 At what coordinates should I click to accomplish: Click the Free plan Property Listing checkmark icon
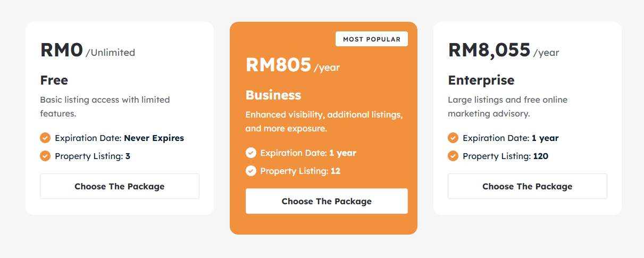[45, 156]
